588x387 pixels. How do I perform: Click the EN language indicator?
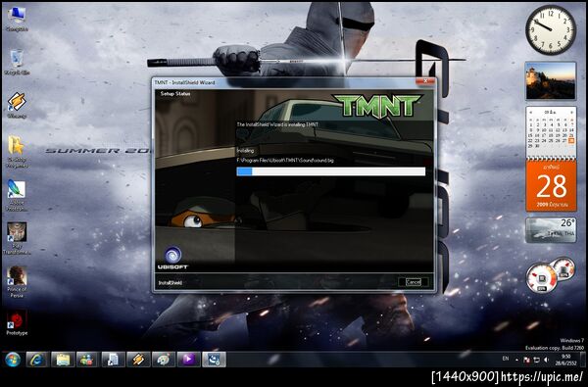(506, 359)
